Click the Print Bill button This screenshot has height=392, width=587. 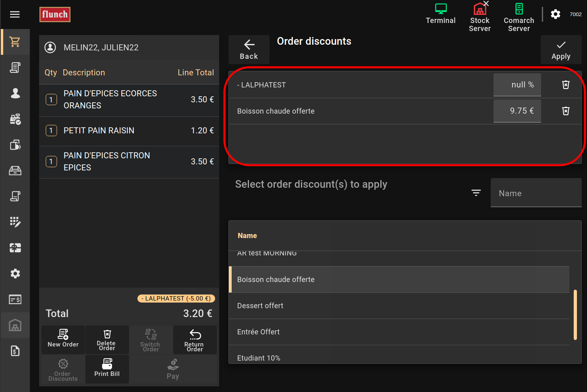click(107, 368)
